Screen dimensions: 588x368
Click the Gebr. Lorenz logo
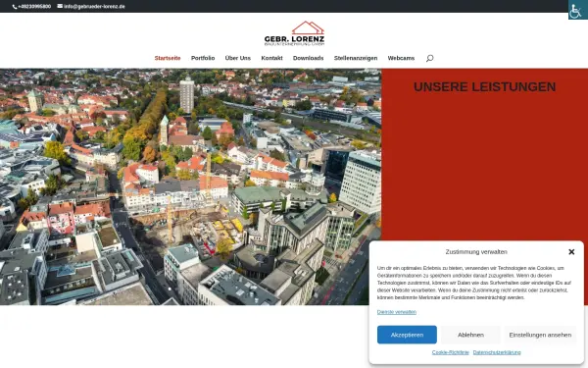tap(294, 33)
